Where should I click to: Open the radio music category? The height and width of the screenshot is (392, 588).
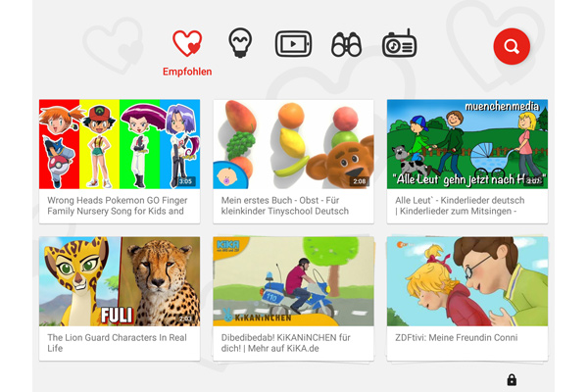[400, 43]
